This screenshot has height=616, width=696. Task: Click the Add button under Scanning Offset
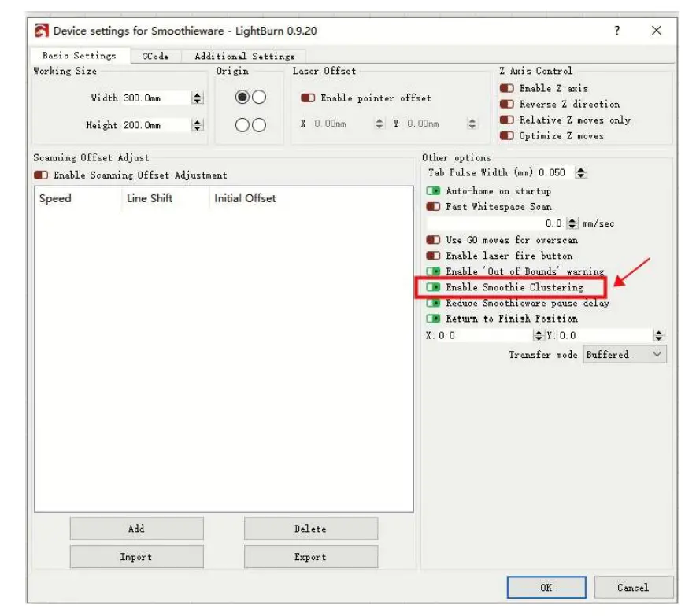[x=135, y=528]
